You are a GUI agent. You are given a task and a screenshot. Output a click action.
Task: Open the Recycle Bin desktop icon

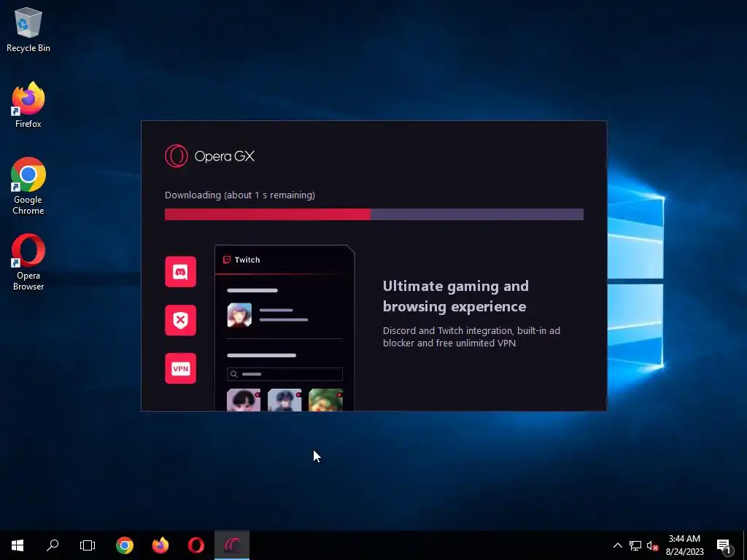(x=28, y=30)
